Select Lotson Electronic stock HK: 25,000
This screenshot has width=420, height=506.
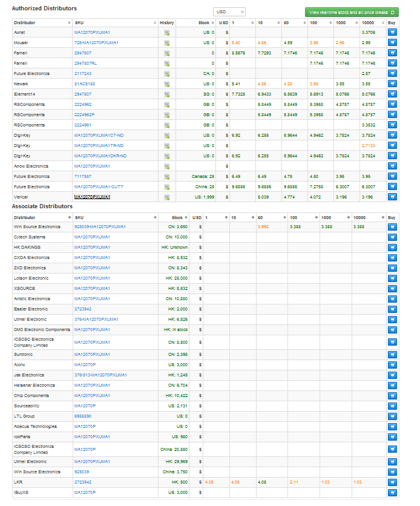coord(177,278)
